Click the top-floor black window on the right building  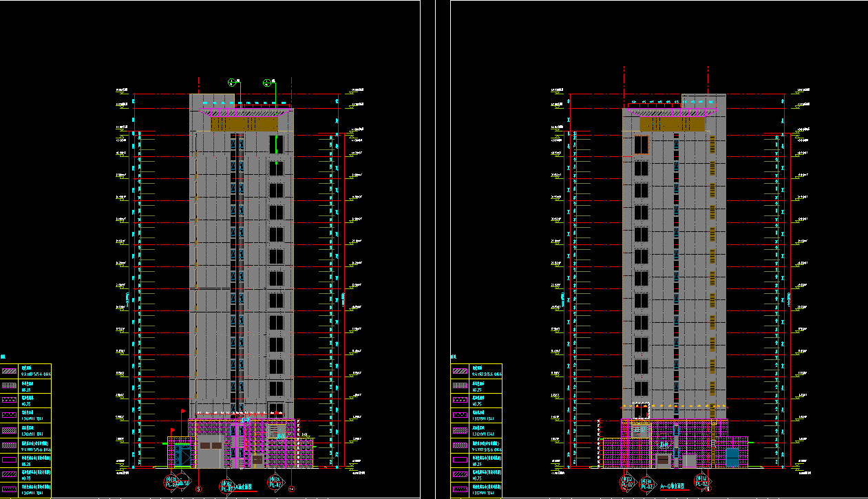click(641, 145)
